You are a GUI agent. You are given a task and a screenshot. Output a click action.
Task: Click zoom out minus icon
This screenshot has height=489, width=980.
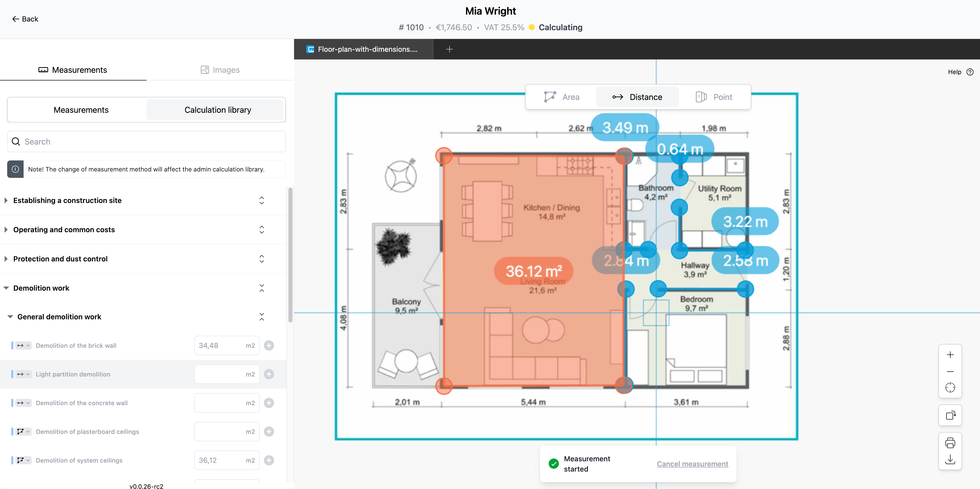point(950,371)
